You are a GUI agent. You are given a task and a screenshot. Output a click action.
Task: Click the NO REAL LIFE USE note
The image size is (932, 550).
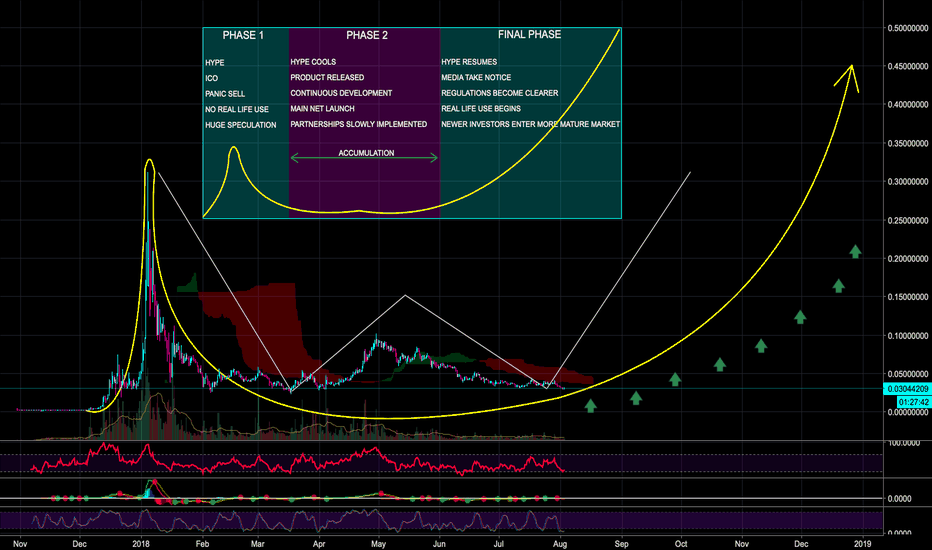(x=237, y=109)
